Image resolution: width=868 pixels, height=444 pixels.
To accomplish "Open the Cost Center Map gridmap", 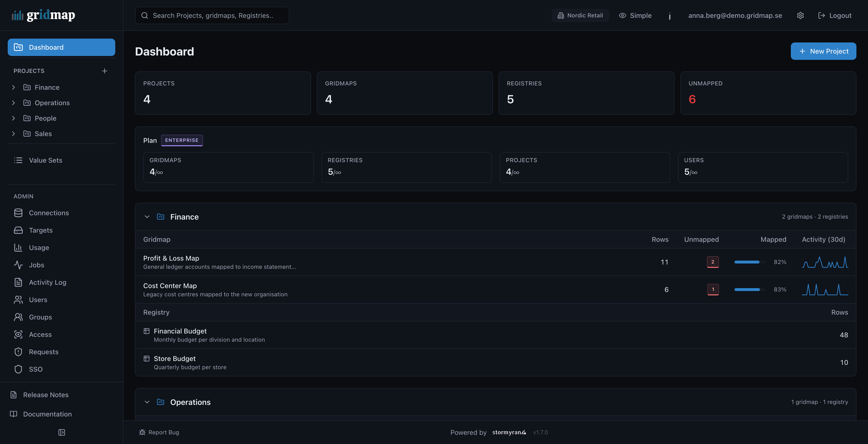I will 170,285.
